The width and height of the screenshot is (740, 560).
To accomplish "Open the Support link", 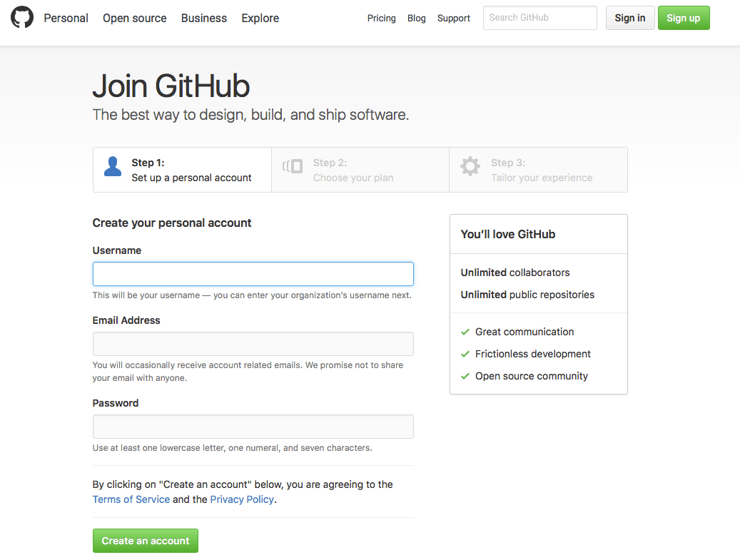I will tap(454, 19).
